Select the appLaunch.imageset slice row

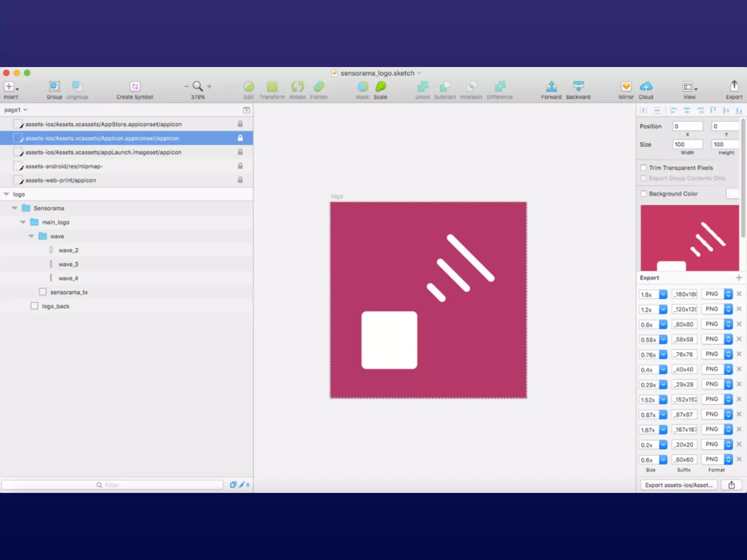pyautogui.click(x=103, y=152)
